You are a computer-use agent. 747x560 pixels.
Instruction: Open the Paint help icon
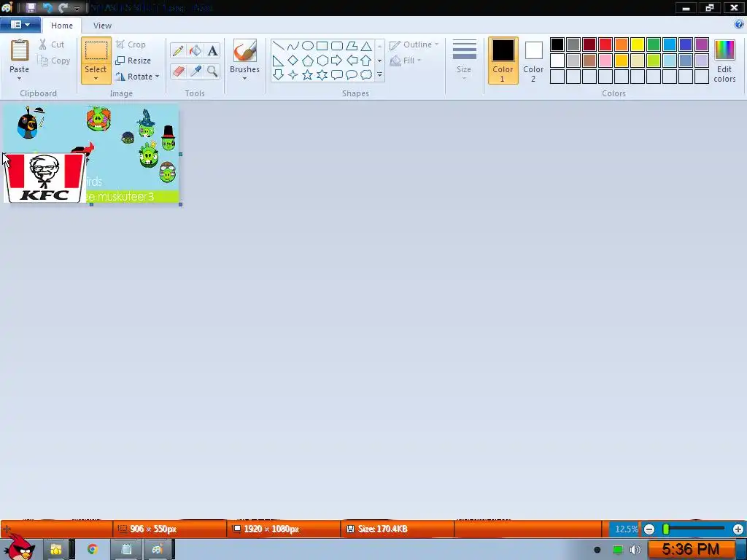[739, 24]
